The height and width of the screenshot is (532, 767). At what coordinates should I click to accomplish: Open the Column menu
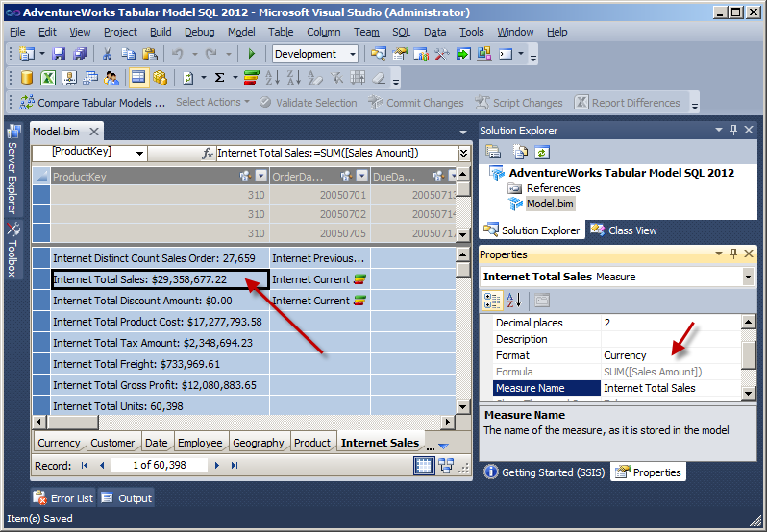click(x=323, y=32)
